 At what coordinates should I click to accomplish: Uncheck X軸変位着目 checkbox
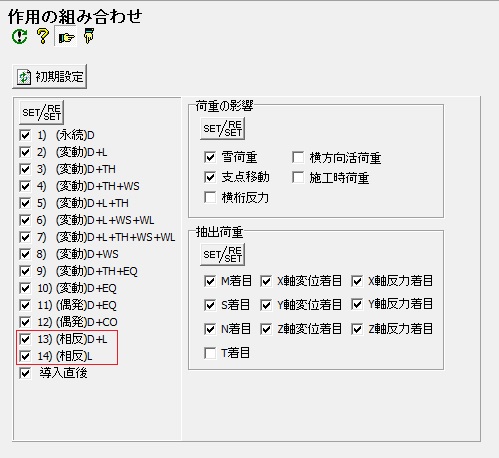(x=266, y=281)
